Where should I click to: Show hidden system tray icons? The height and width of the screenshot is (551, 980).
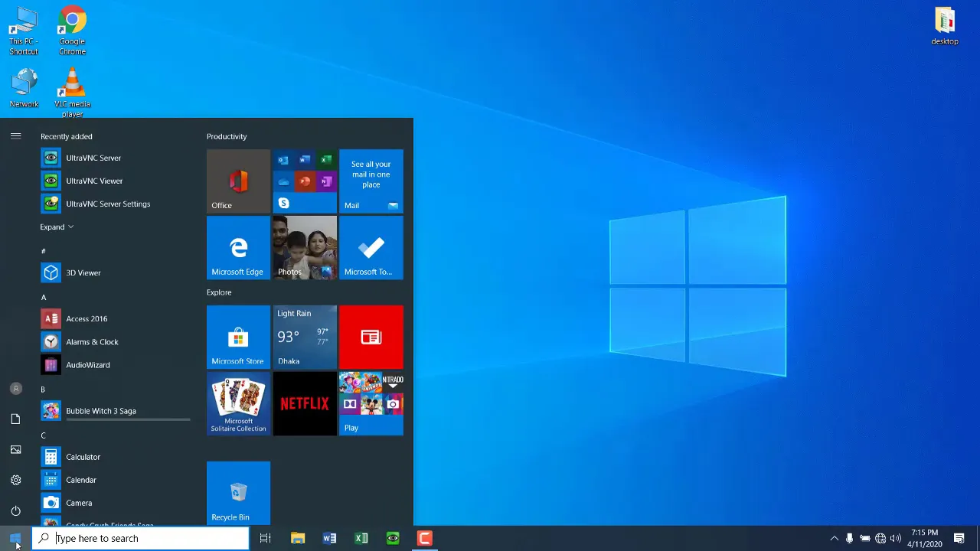(x=834, y=538)
